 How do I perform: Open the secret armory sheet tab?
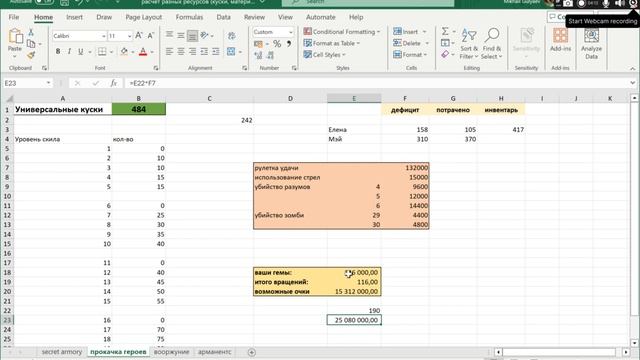point(62,352)
